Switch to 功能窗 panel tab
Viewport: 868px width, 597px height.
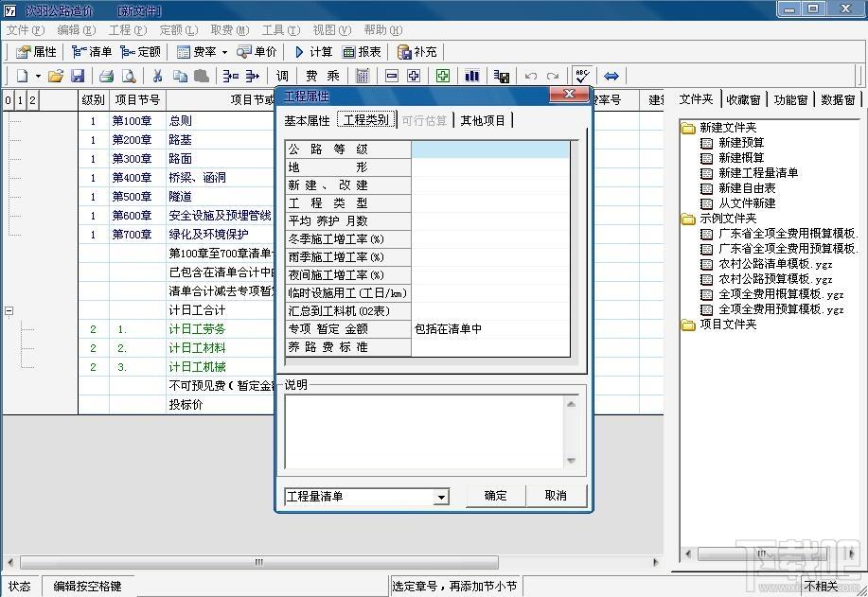tap(790, 99)
